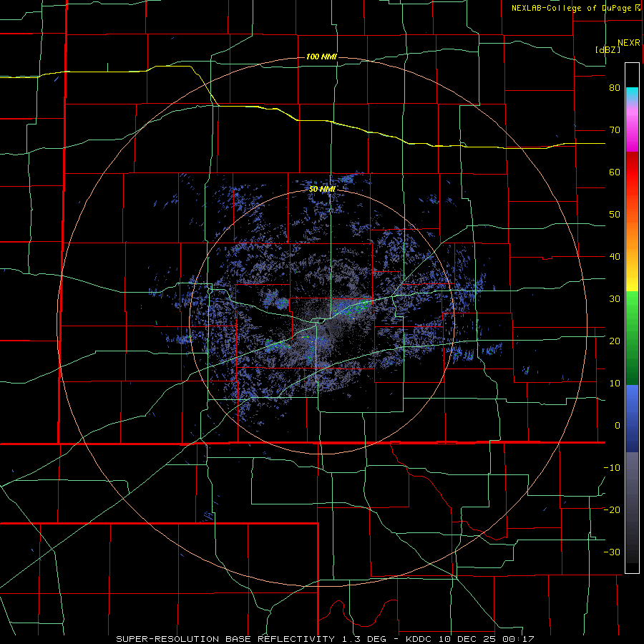Click the KDDC radar site center point

(322, 321)
